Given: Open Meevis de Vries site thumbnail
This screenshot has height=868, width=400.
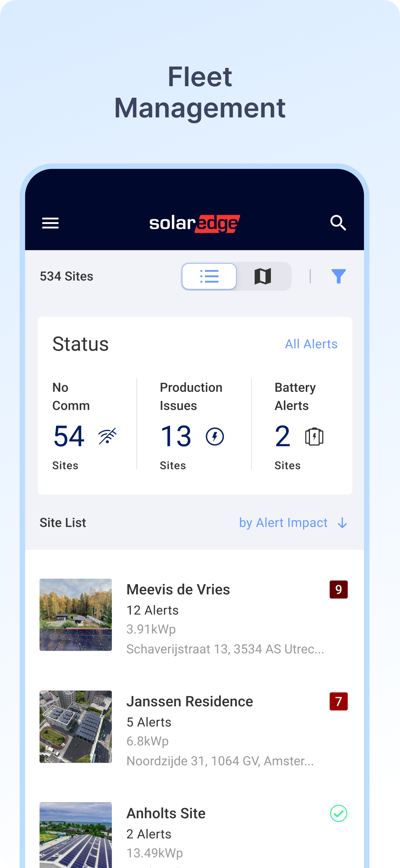Looking at the screenshot, I should (x=75, y=615).
